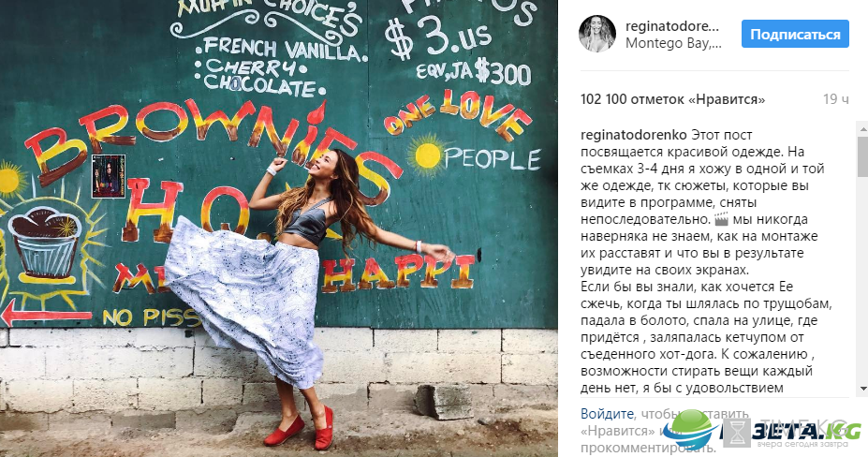Click the caption scrollbar thumb

pos(862,155)
